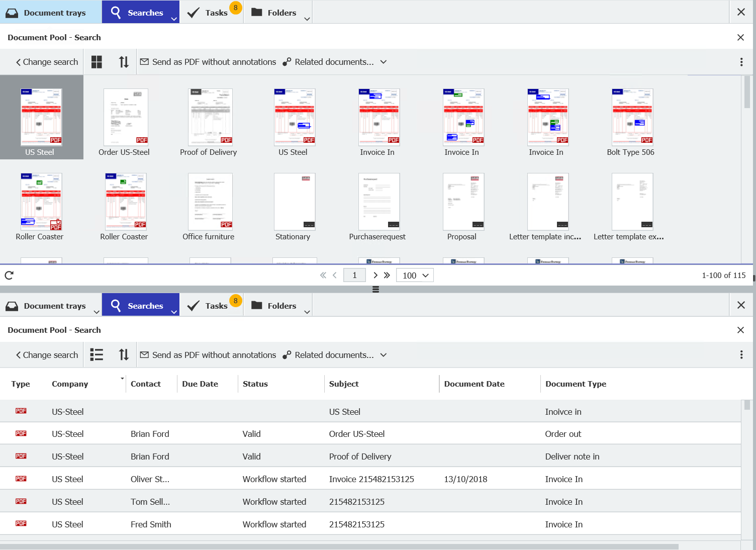Click the list view icon in lower toolbar
The width and height of the screenshot is (756, 550).
97,355
